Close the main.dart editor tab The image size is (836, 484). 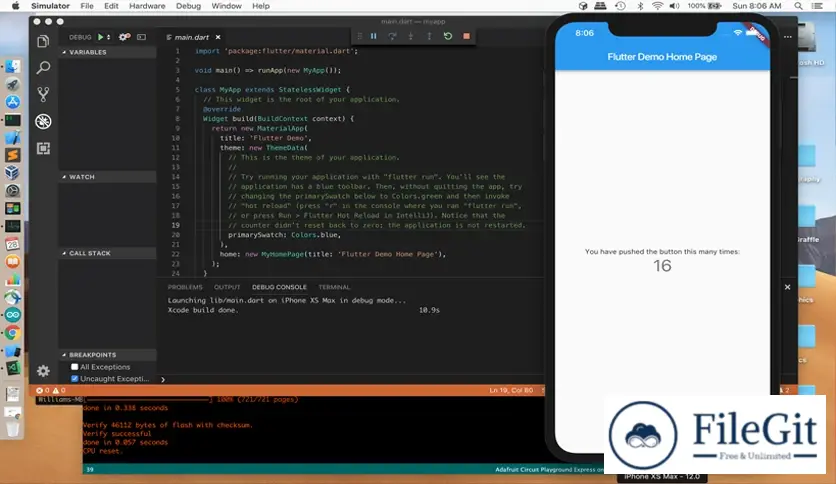(218, 37)
